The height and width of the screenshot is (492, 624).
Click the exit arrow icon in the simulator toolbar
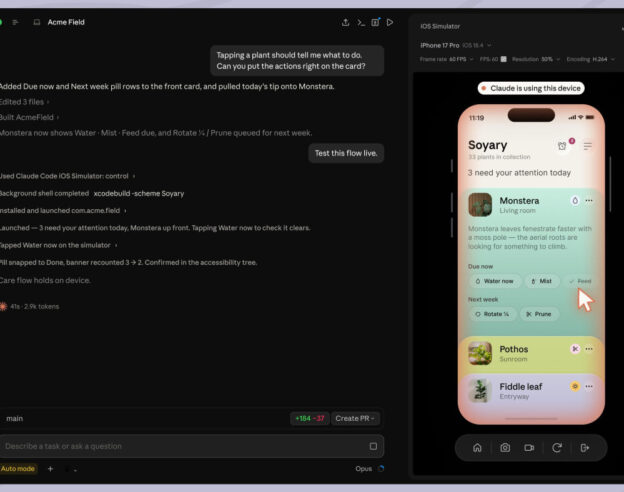(x=585, y=448)
